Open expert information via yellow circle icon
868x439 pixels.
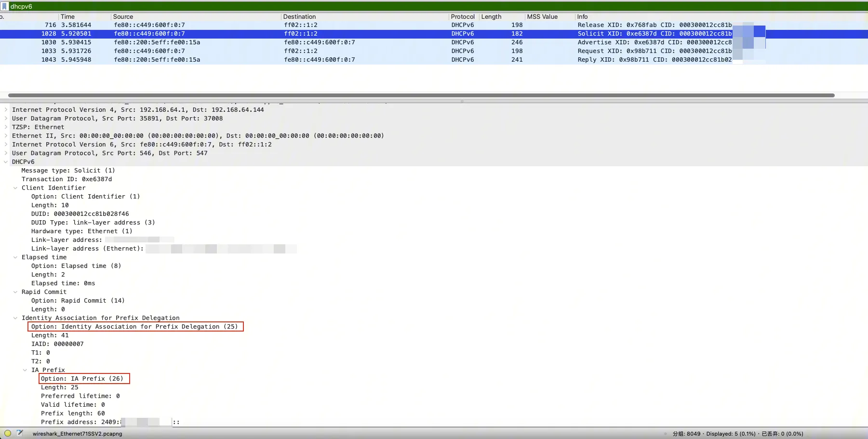[8, 433]
